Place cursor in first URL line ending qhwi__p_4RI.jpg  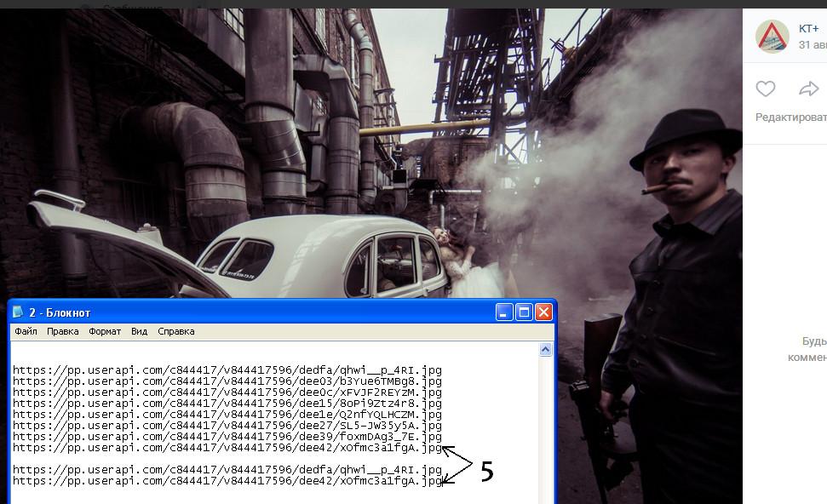[227, 370]
